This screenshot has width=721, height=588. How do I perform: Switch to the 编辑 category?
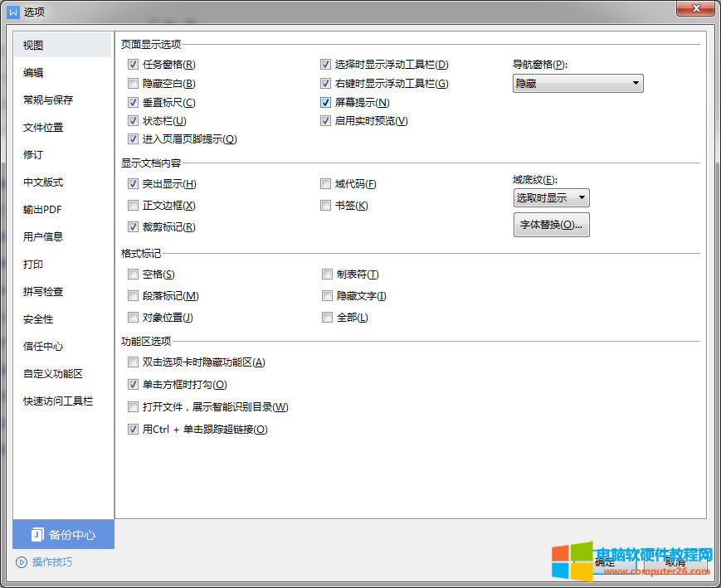34,73
